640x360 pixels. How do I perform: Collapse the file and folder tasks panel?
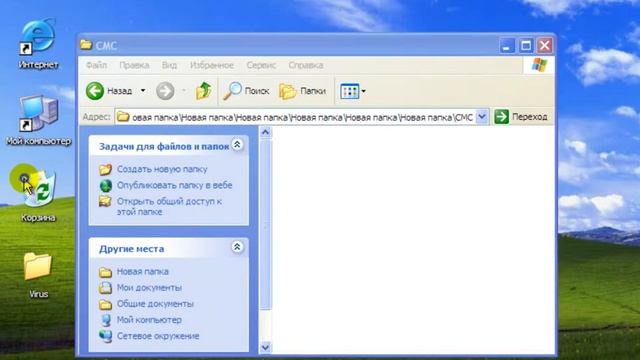coord(237,144)
